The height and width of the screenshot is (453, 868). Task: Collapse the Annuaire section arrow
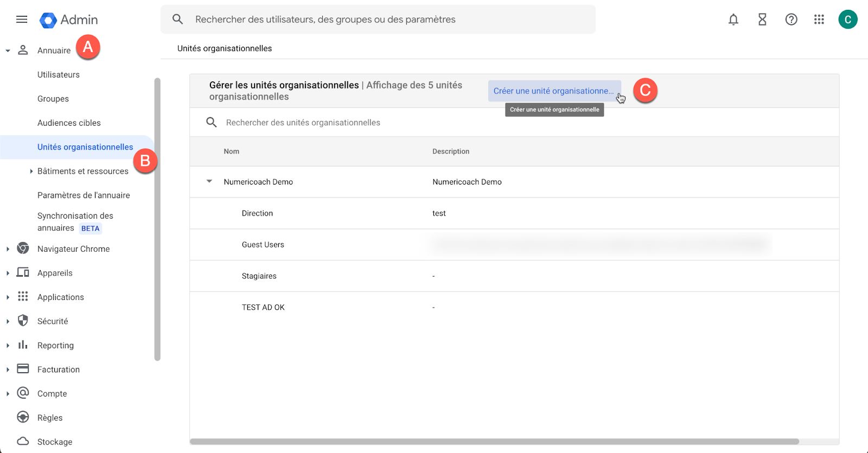click(x=8, y=50)
